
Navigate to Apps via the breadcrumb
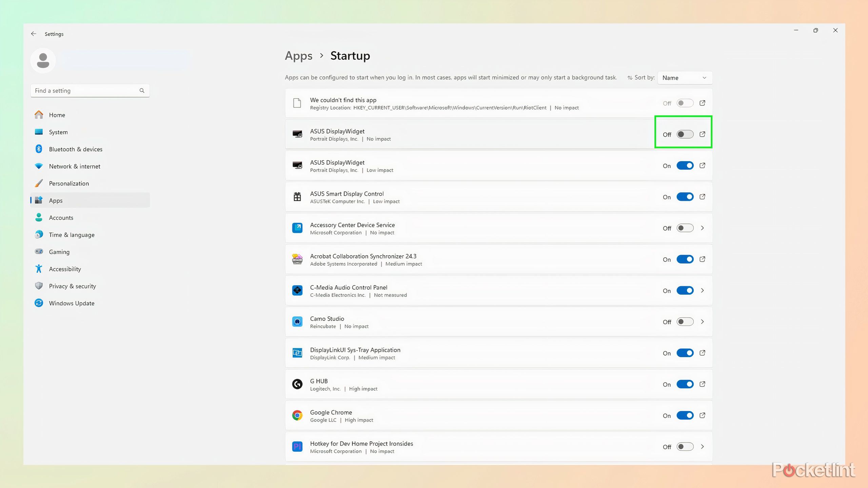point(299,56)
